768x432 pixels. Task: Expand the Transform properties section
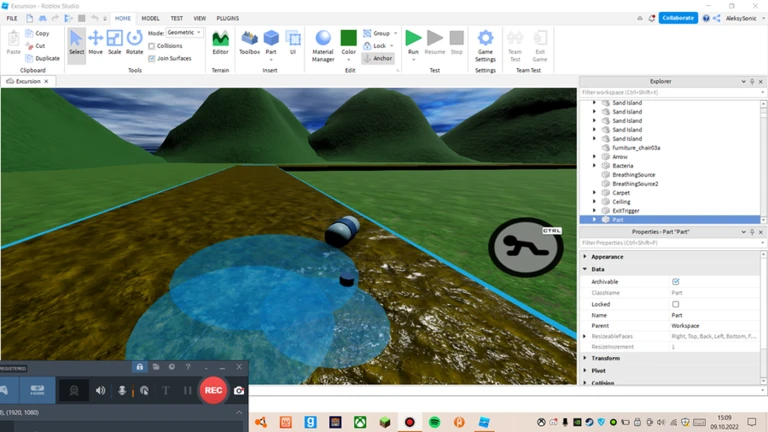(x=585, y=358)
